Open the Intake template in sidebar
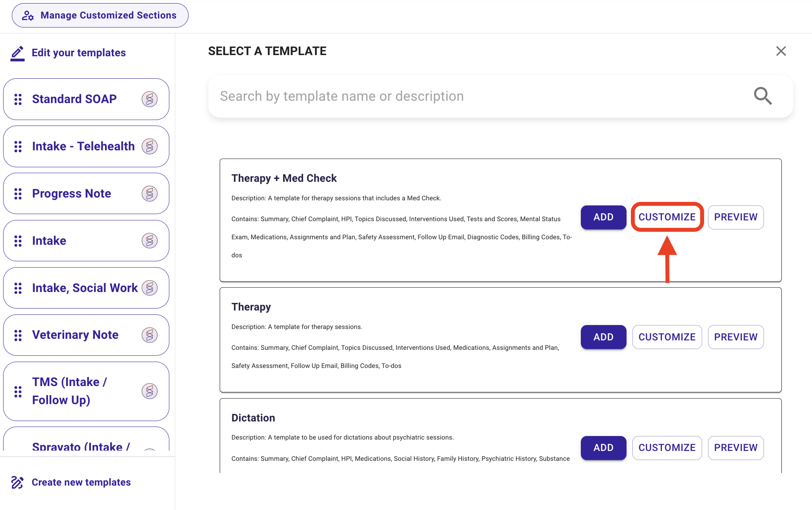The width and height of the screenshot is (812, 510). coord(86,241)
